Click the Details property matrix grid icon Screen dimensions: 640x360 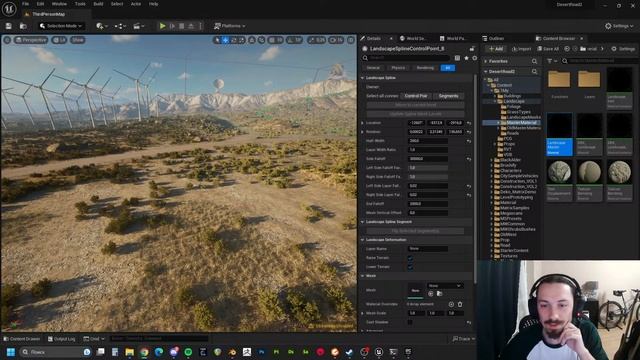(x=457, y=58)
